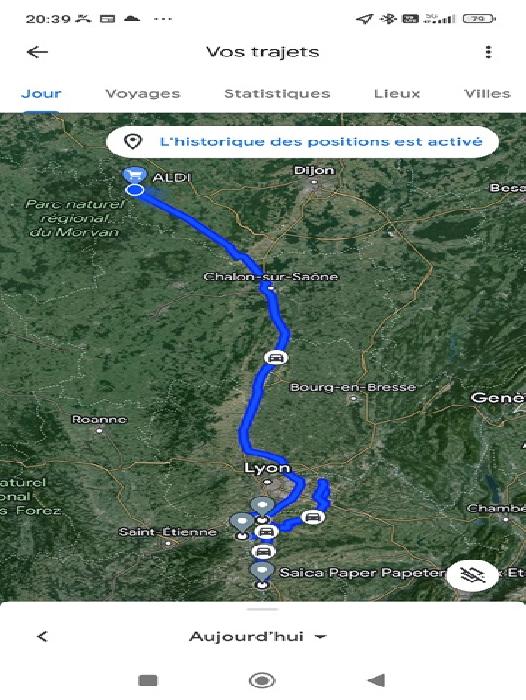Tap the back arrow in header
The width and height of the screenshot is (526, 700).
tap(37, 52)
